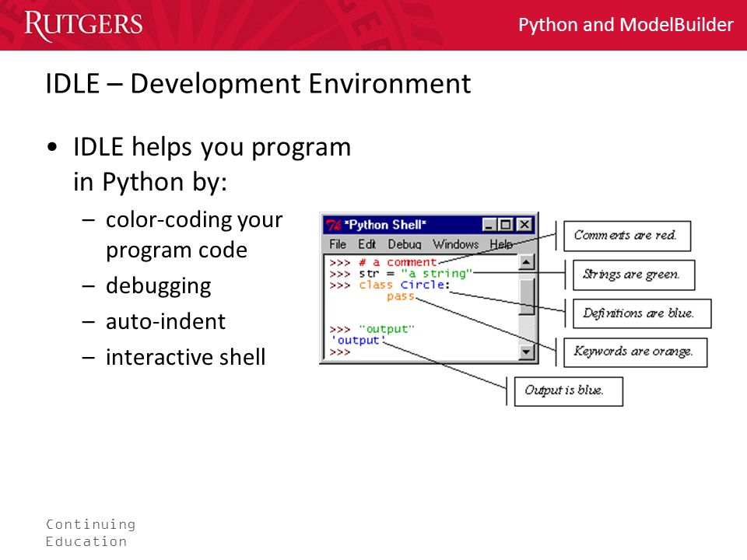Click the orange 'pass' keyword
The image size is (747, 560).
[400, 296]
